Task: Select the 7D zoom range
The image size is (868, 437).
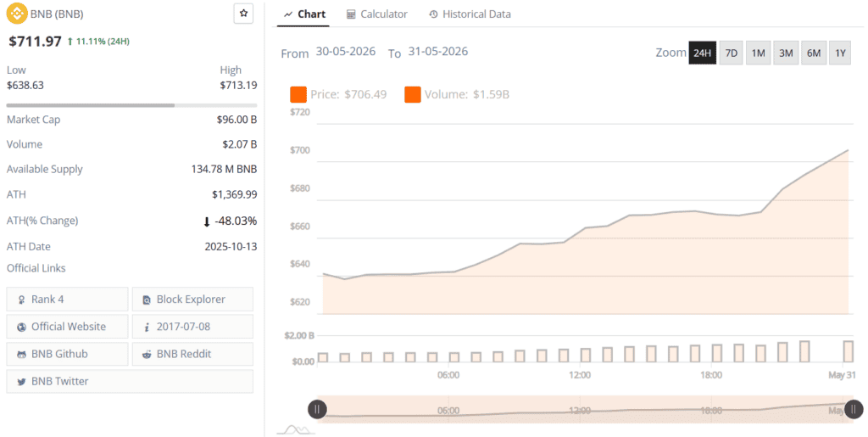Action: click(x=732, y=53)
